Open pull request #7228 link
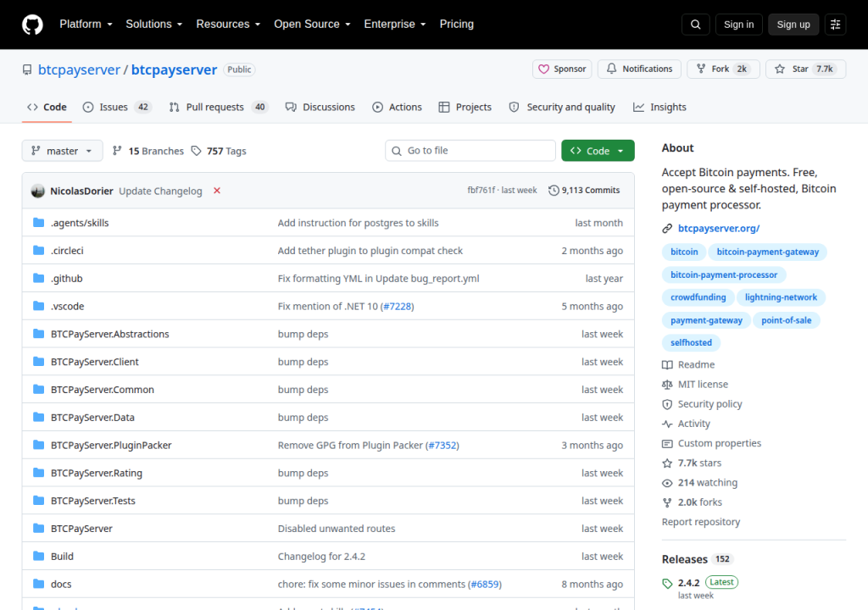Image resolution: width=868 pixels, height=610 pixels. click(x=398, y=306)
